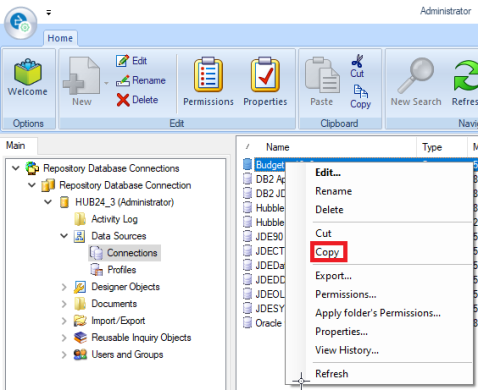Switch to the Home ribbon tab

click(60, 38)
